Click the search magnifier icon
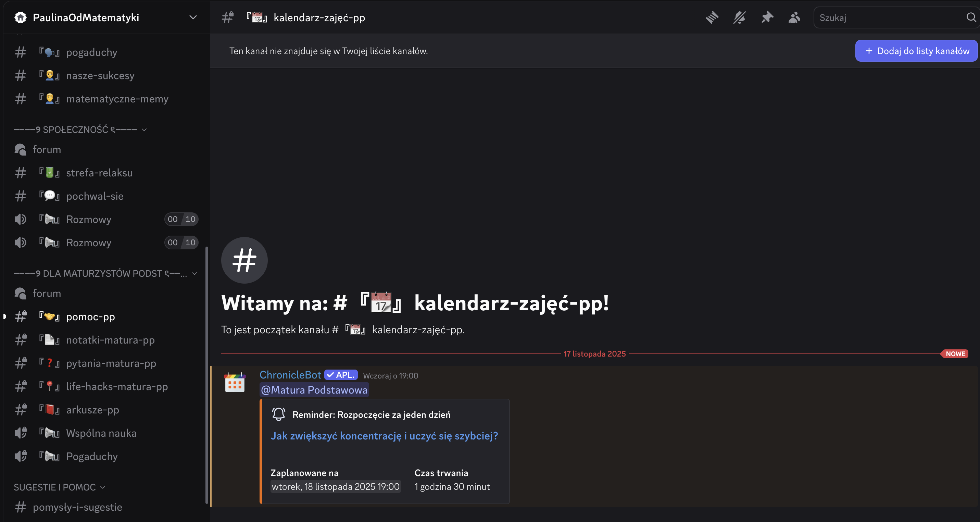Viewport: 980px width, 522px height. click(970, 17)
